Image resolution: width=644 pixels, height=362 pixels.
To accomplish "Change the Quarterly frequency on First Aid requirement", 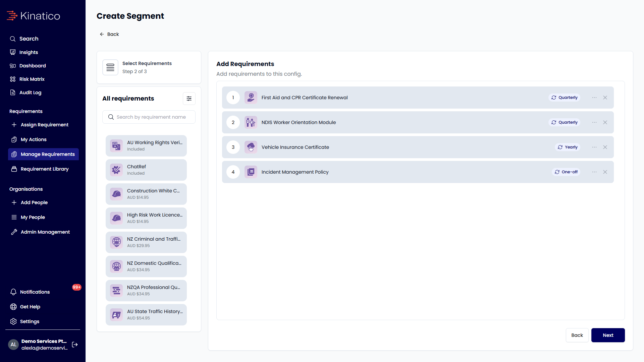I will click(x=565, y=98).
